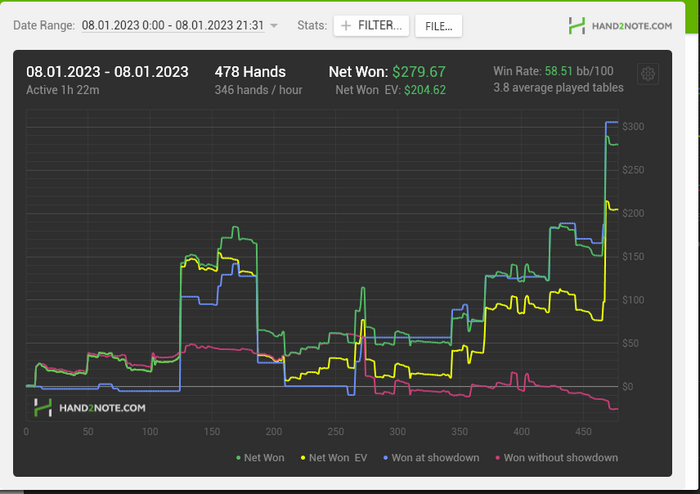Click the date range 08.01.2023 0:00 field

point(173,25)
